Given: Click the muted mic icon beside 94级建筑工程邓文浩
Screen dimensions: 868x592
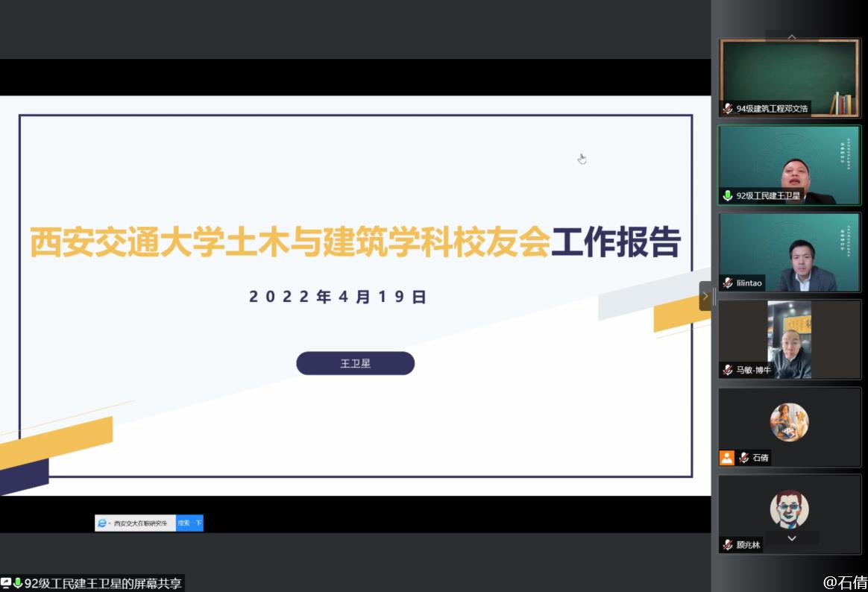Looking at the screenshot, I should point(728,109).
